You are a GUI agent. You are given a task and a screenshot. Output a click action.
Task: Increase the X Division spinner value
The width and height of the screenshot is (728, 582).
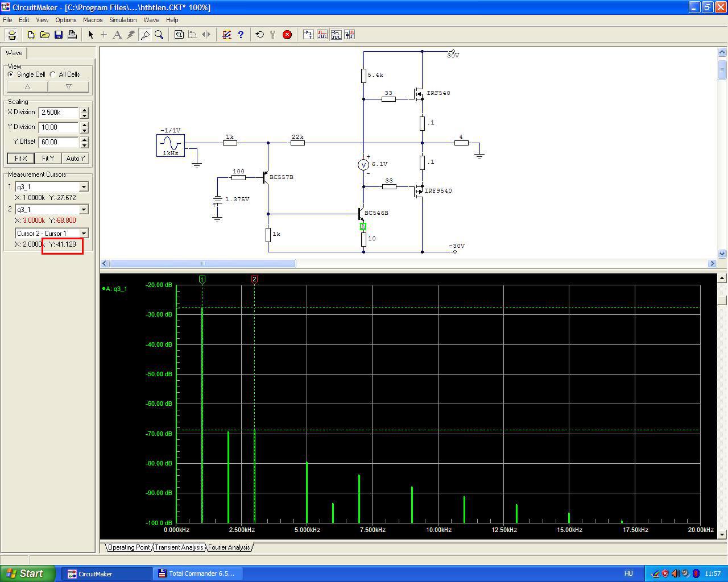[x=84, y=110]
